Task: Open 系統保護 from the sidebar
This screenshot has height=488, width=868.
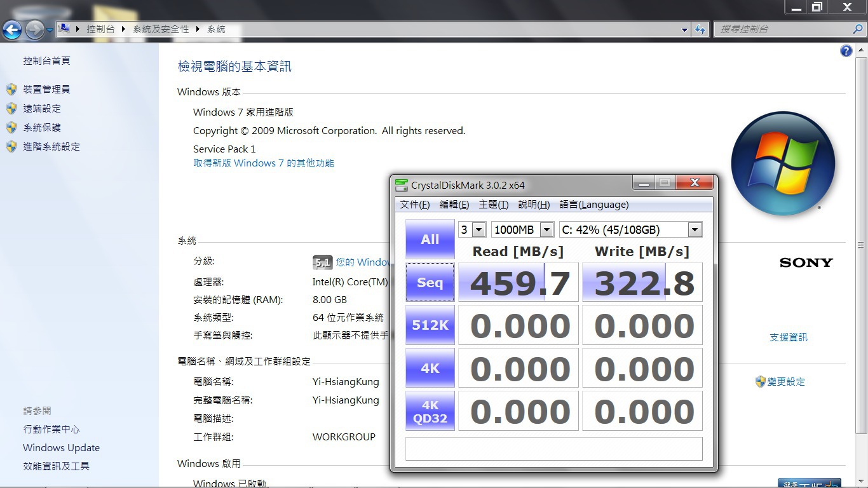Action: pos(42,128)
